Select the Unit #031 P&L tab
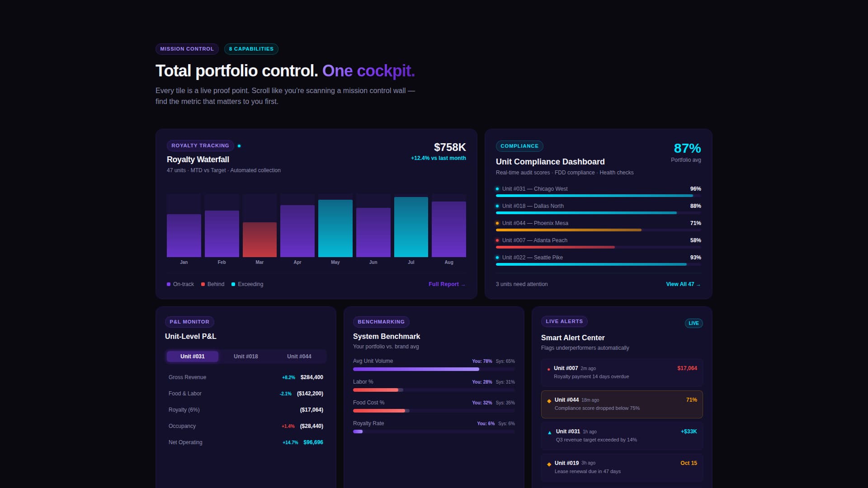This screenshot has height=488, width=868. (193, 357)
